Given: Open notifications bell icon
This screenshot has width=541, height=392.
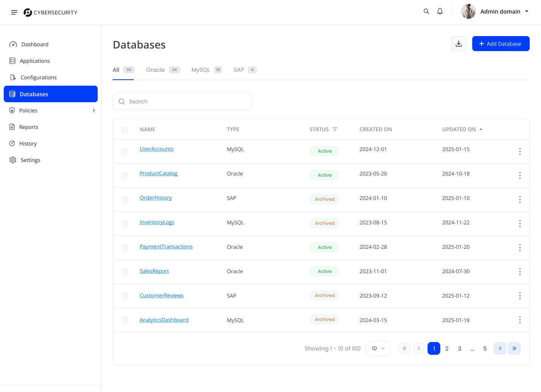Looking at the screenshot, I should (440, 11).
